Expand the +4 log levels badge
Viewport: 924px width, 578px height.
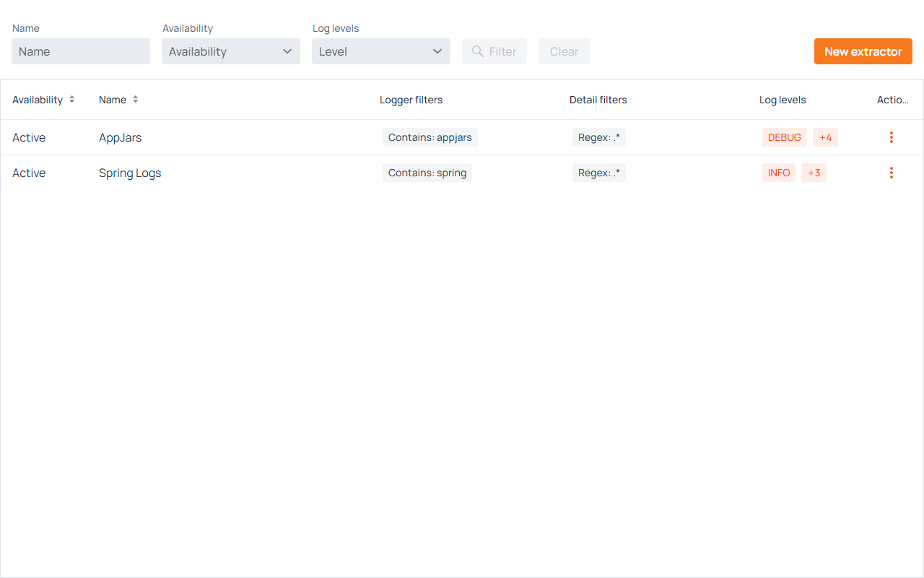click(x=826, y=137)
